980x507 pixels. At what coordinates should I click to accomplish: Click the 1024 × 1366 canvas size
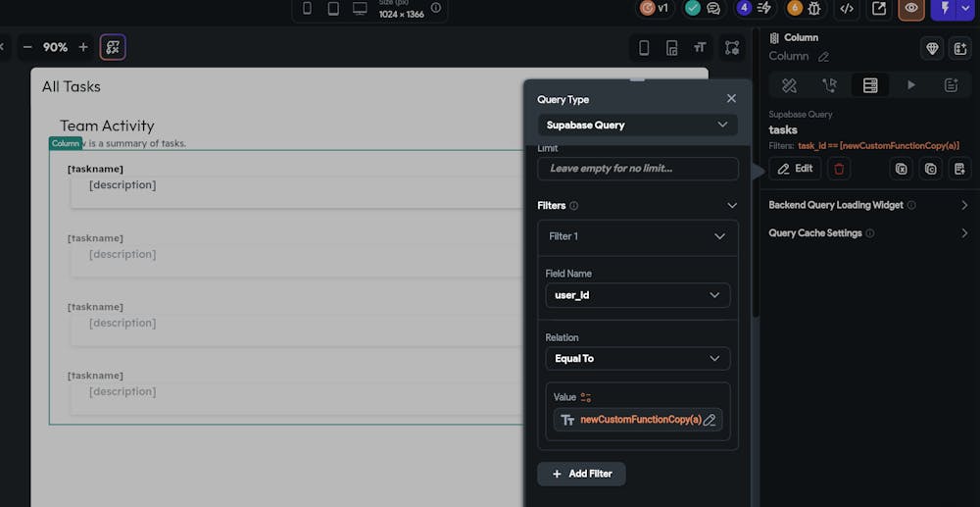401,14
